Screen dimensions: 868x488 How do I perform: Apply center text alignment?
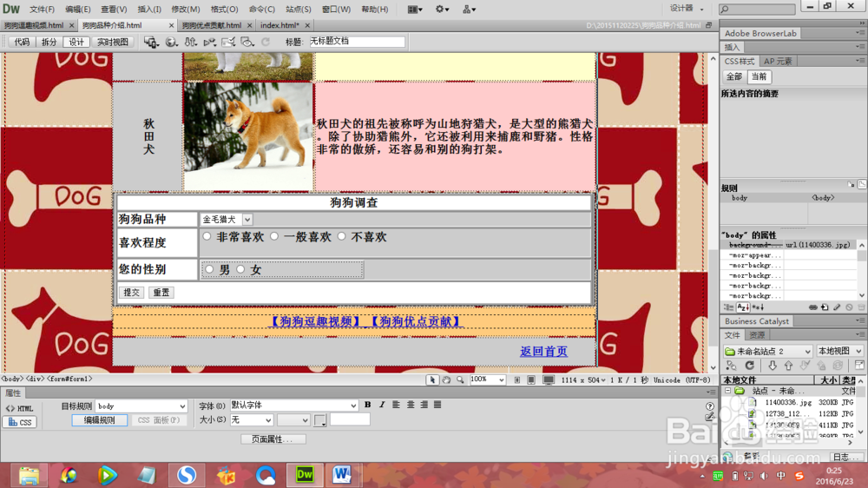click(411, 405)
